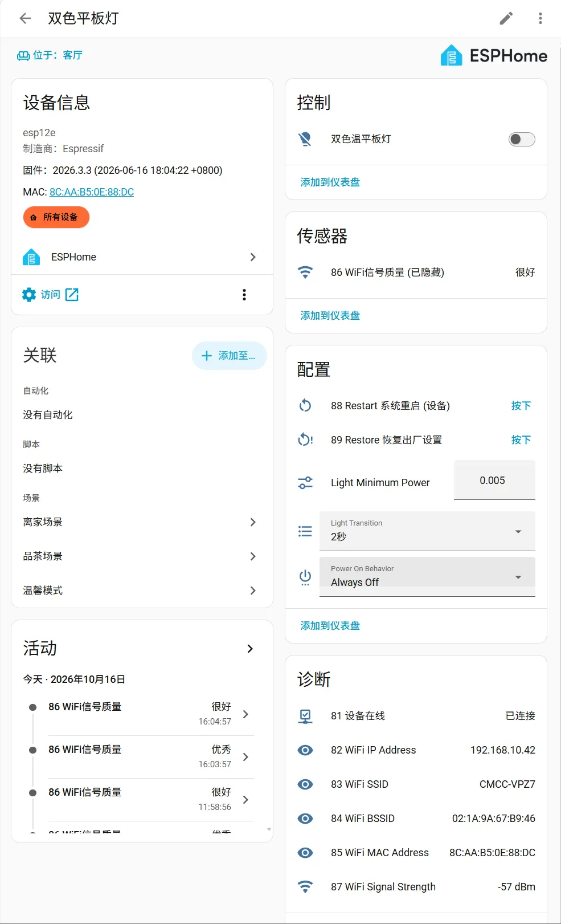Click power icon beside Power On Behavior

[x=305, y=577]
